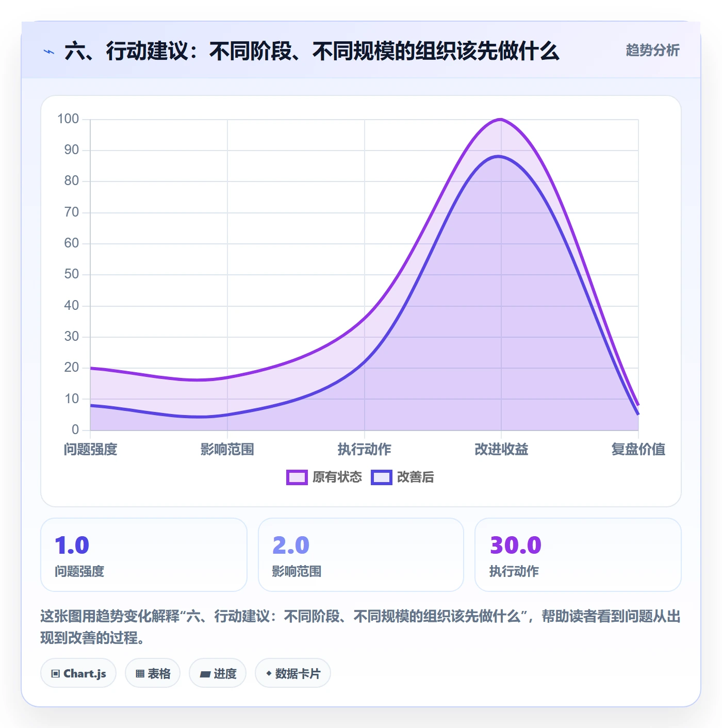Viewport: 722px width, 728px height.
Task: Click the grid icon in the 表格 chip
Action: [140, 674]
